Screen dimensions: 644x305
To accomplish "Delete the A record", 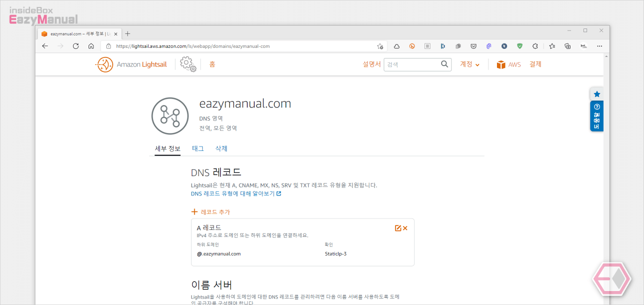I will click(x=405, y=228).
